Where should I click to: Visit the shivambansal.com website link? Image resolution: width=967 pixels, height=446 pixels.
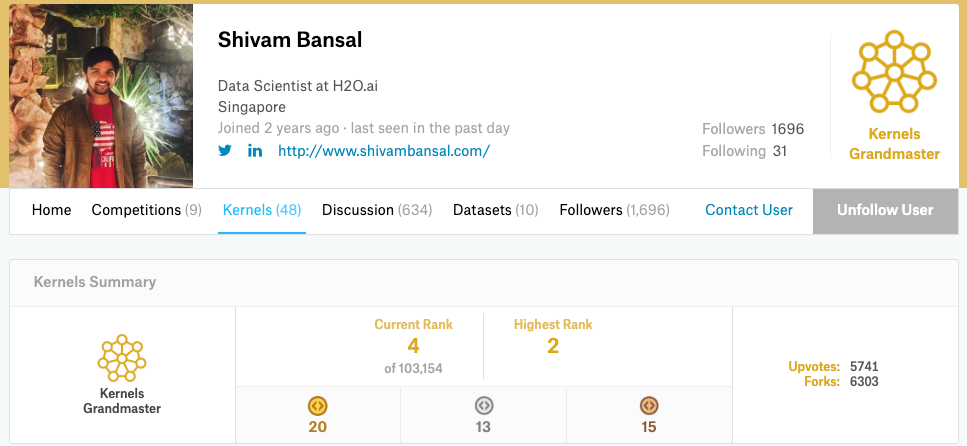[384, 151]
